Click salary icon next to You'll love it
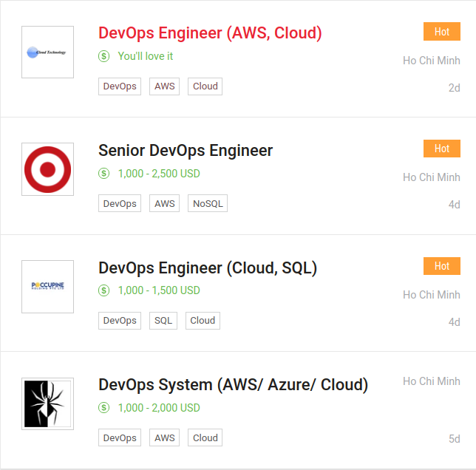The image size is (476, 470). [x=103, y=56]
